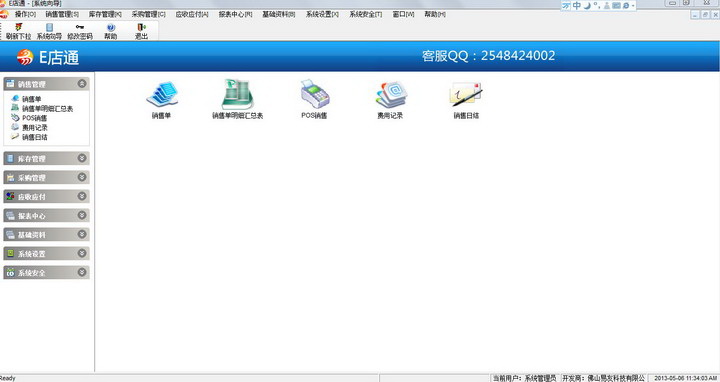
Task: Click the 刷新下拉 toolbar button
Action: tap(19, 31)
